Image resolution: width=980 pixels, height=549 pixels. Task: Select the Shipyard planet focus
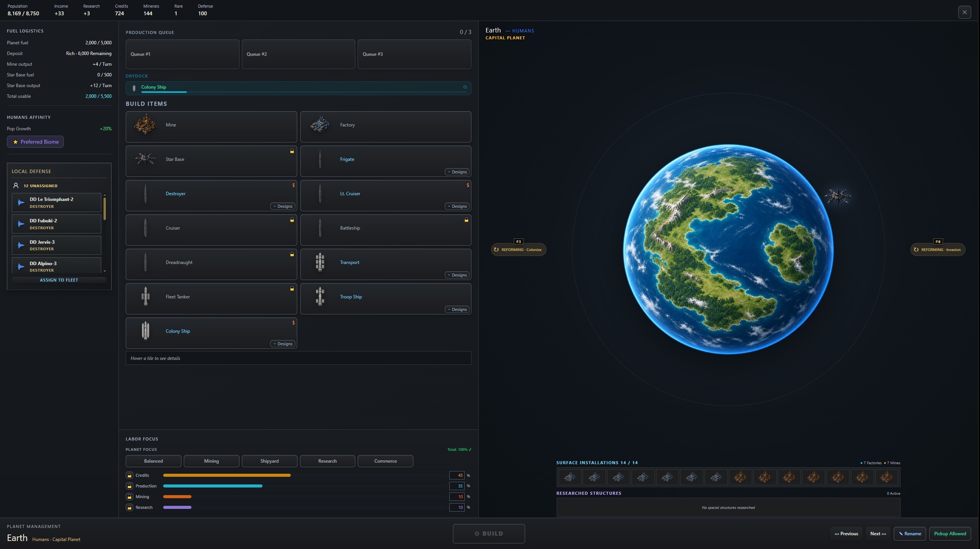(269, 461)
